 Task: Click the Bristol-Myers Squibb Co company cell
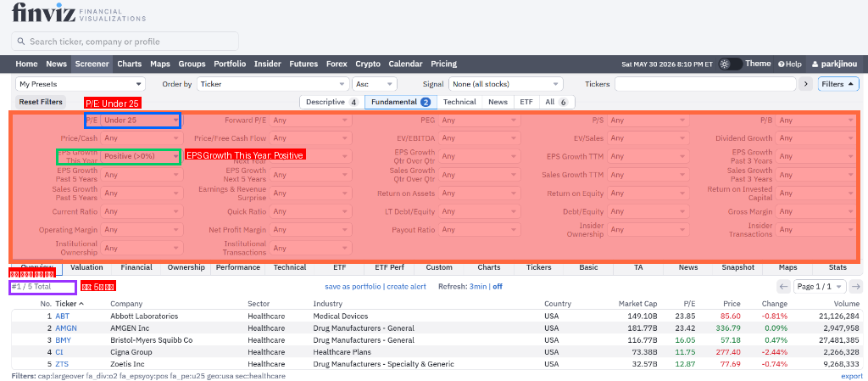(x=151, y=340)
